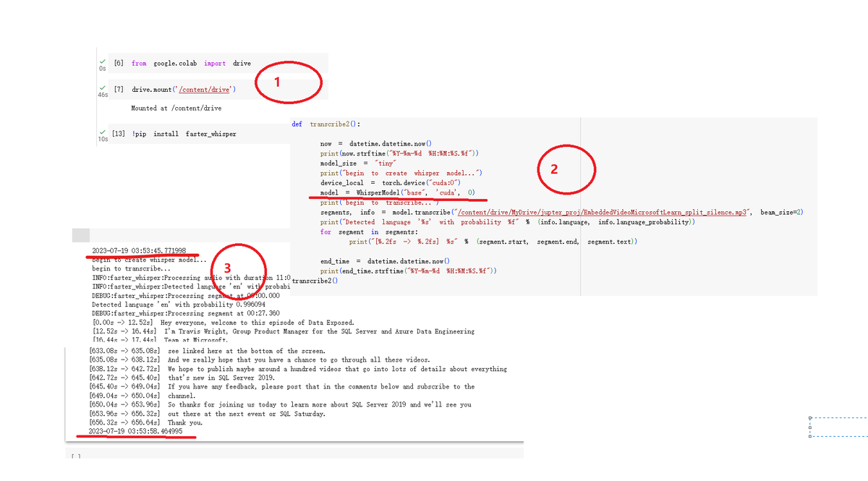The width and height of the screenshot is (868, 481).
Task: Select the start timestamp '2023-07-19 03:53:45.771998'
Action: [x=139, y=250]
